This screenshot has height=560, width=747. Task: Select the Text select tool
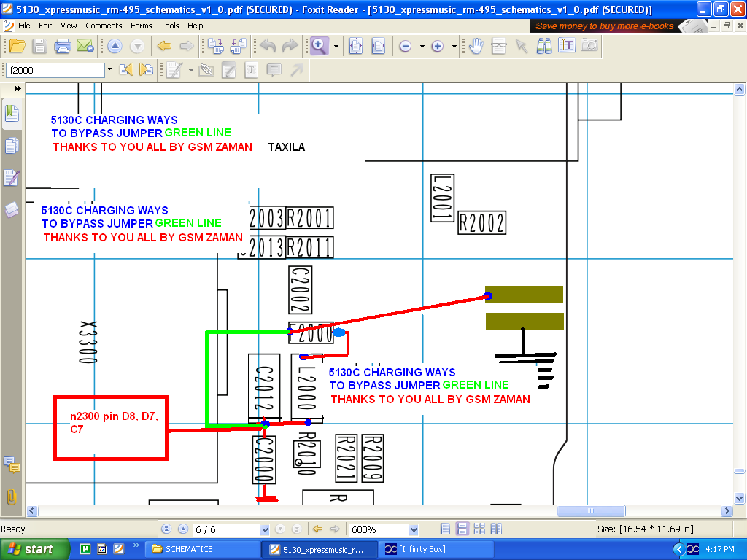566,46
